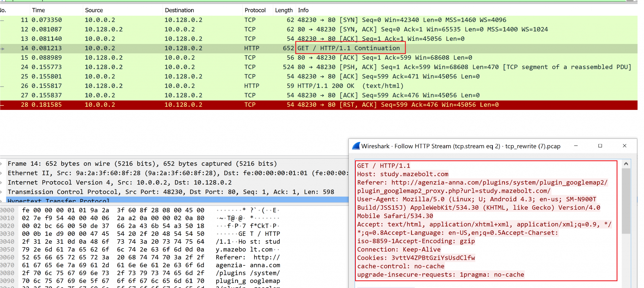This screenshot has width=644, height=288.
Task: Click the Source column header
Action: [x=94, y=10]
